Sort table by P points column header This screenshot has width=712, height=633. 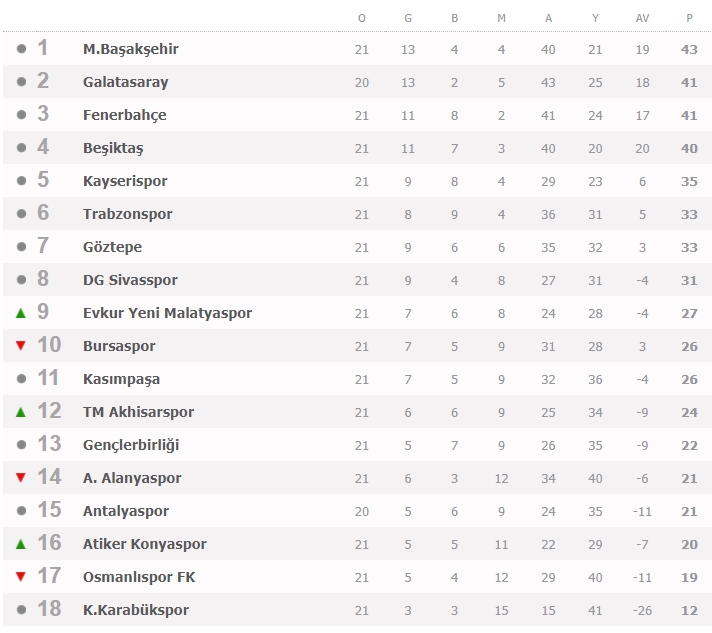tap(689, 18)
